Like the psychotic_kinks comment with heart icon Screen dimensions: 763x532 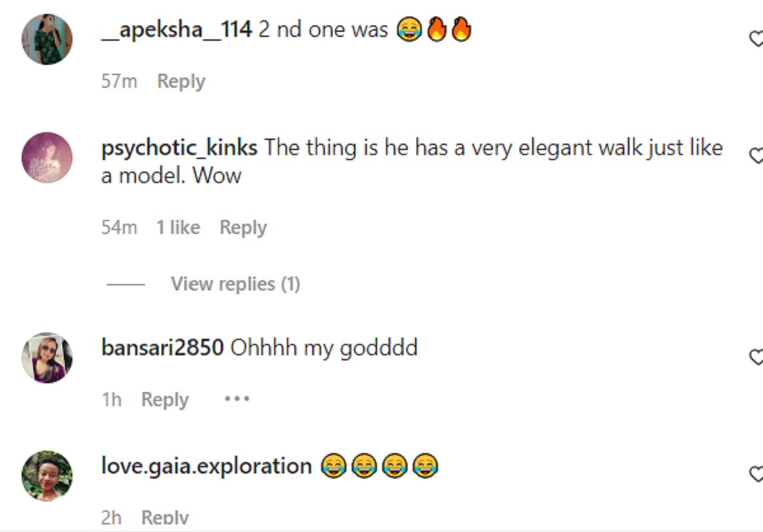tap(756, 156)
